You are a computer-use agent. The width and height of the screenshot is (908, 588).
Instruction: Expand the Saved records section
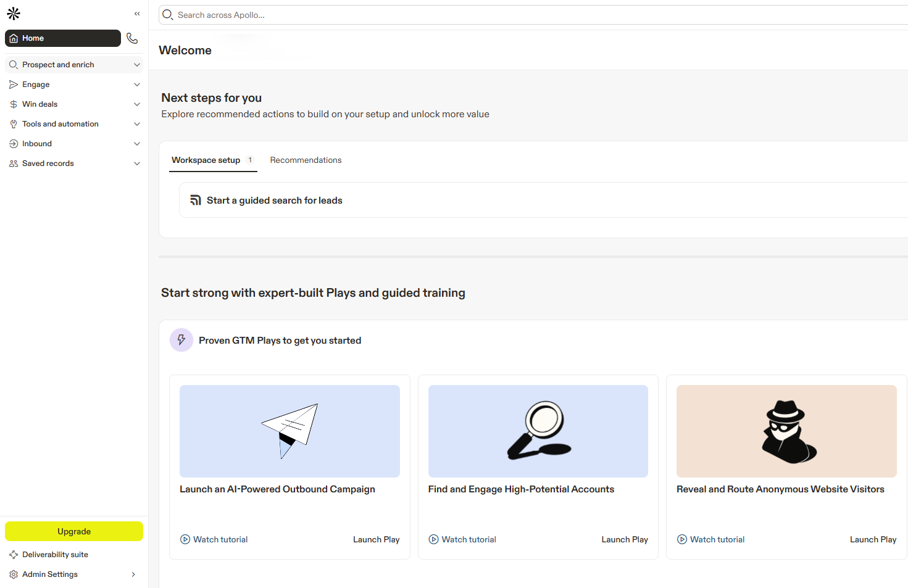pyautogui.click(x=137, y=164)
